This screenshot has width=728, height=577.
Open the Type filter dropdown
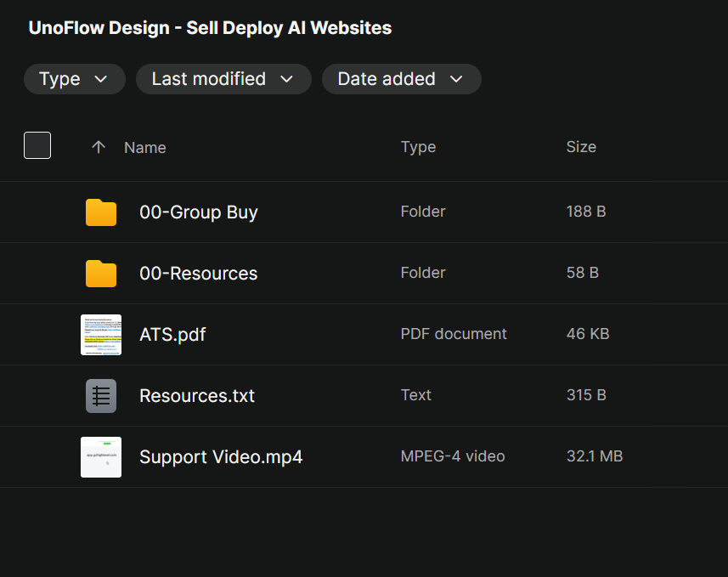[74, 79]
